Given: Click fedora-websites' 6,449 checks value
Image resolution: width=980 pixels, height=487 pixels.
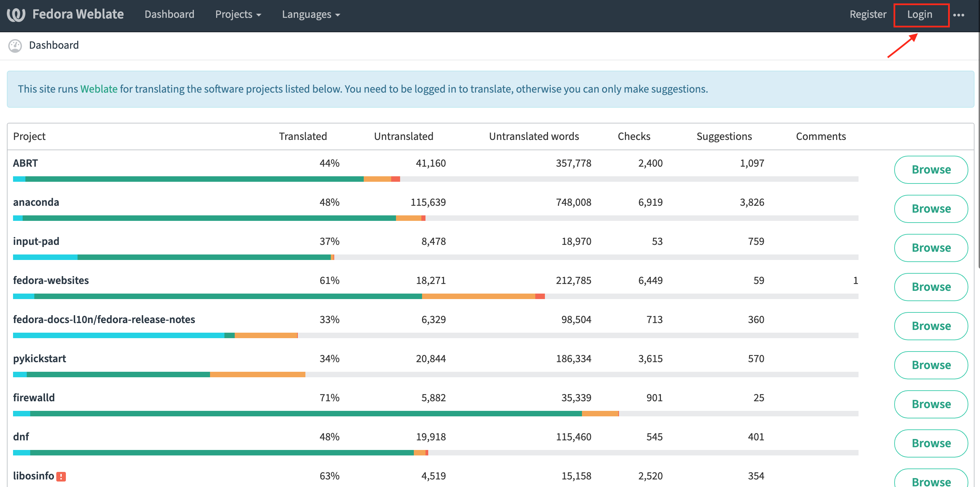Looking at the screenshot, I should (650, 281).
